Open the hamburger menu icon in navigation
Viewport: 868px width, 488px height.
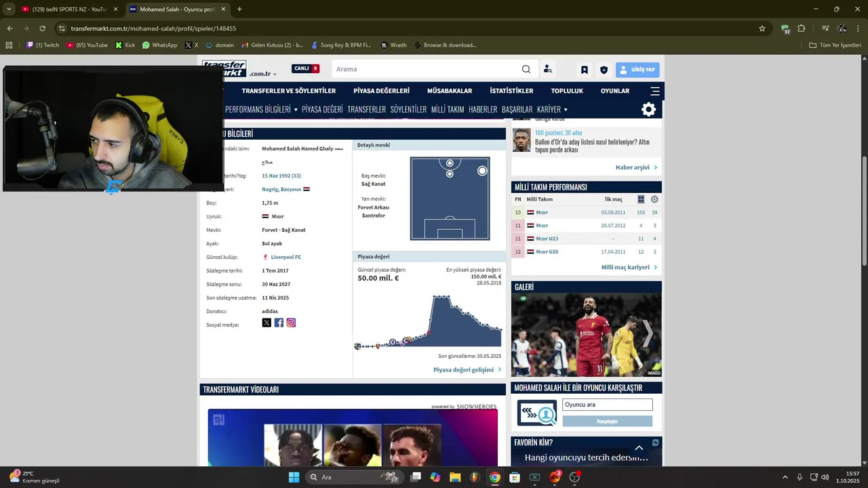(x=655, y=91)
